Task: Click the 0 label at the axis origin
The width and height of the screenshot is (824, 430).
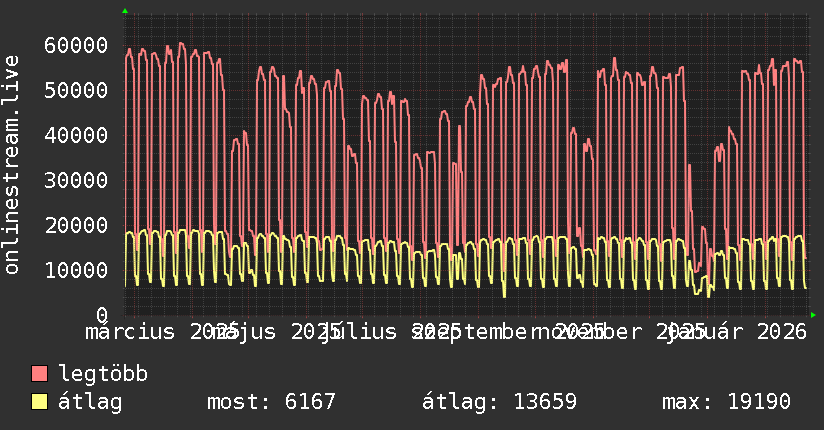Action: tap(102, 315)
